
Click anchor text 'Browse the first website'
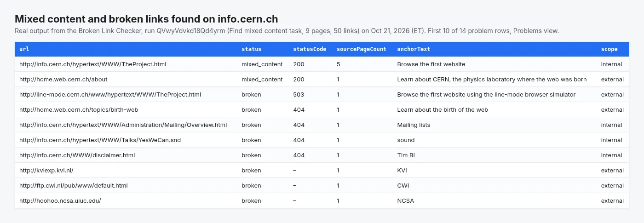(x=431, y=64)
